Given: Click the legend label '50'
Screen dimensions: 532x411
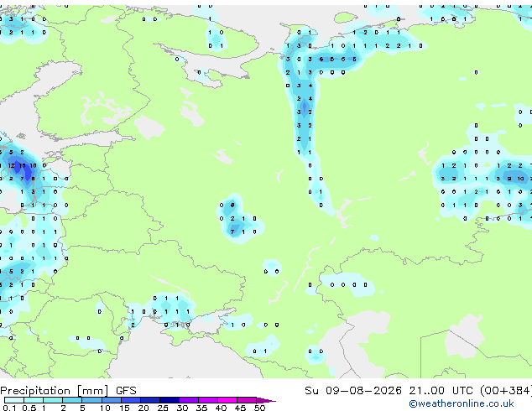Looking at the screenshot, I should point(259,408).
